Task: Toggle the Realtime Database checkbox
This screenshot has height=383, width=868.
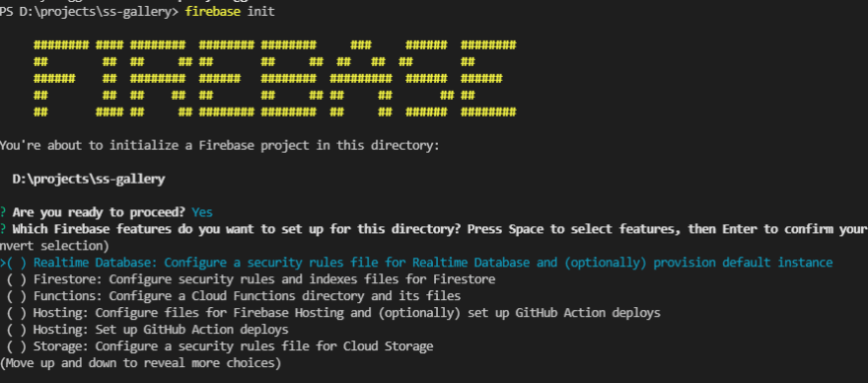Action: 17,263
